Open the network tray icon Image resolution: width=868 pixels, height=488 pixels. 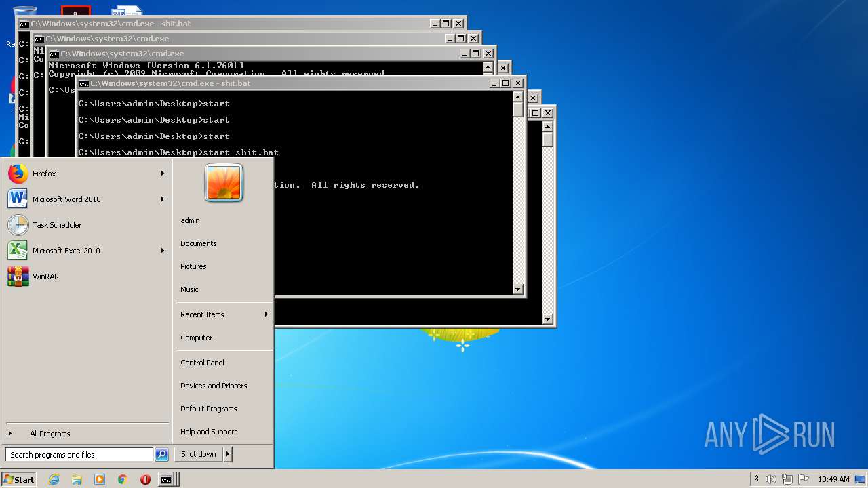787,479
